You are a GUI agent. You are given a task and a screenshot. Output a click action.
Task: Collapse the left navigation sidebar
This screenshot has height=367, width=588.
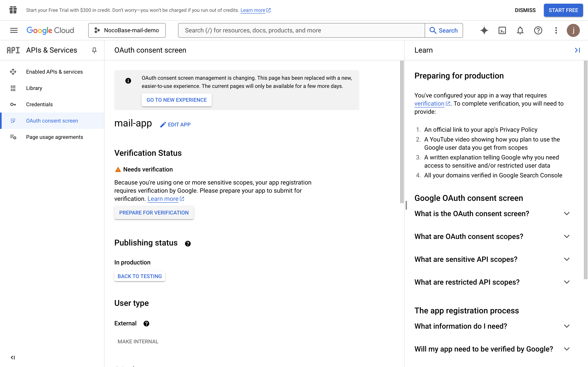click(x=13, y=358)
